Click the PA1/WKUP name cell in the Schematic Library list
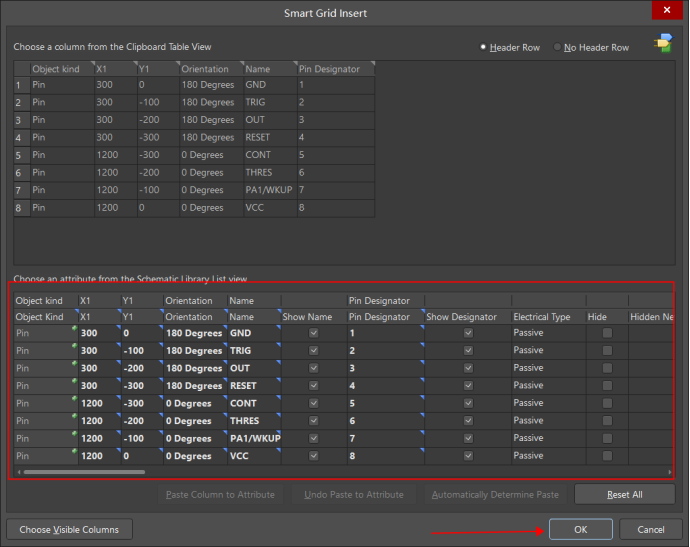The height and width of the screenshot is (547, 690). point(253,438)
